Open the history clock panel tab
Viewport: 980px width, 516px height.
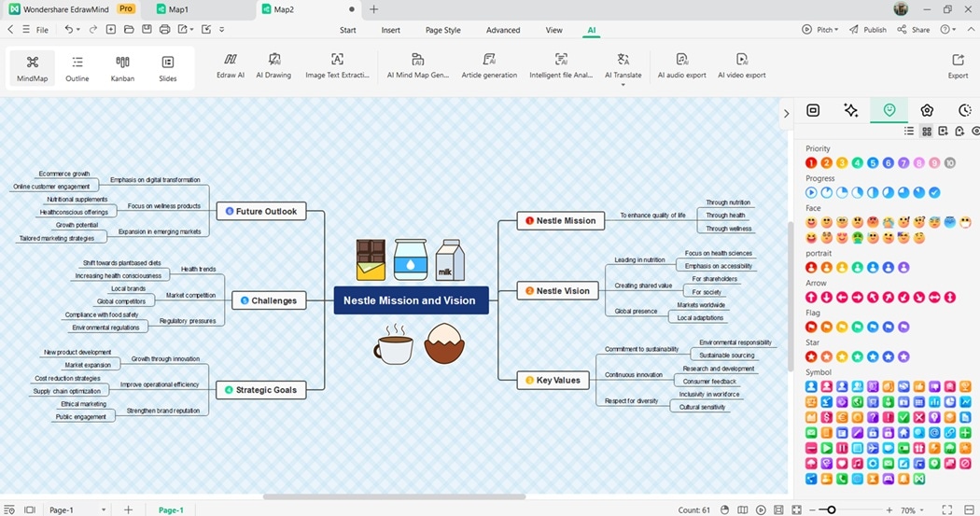[965, 110]
